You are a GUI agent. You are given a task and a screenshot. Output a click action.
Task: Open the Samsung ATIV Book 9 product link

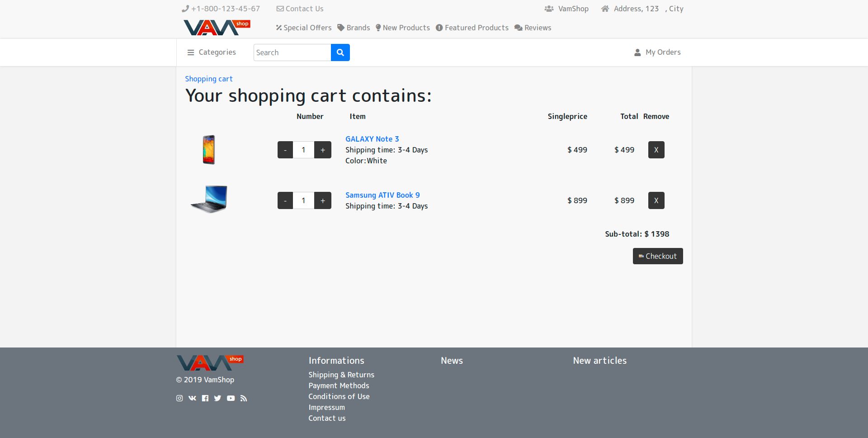coord(382,195)
